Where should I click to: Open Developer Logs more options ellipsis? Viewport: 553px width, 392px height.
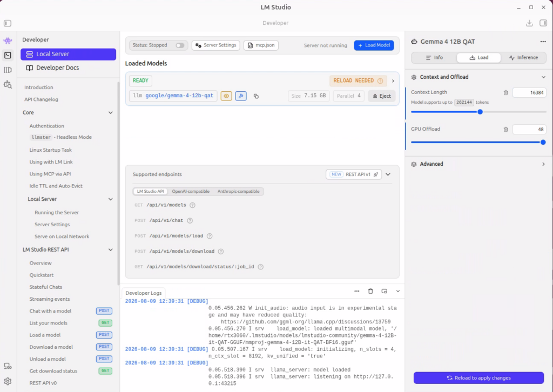pyautogui.click(x=357, y=291)
